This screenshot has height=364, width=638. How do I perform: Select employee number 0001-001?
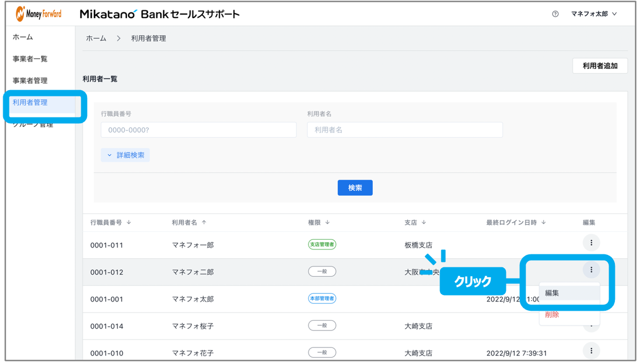coord(106,299)
